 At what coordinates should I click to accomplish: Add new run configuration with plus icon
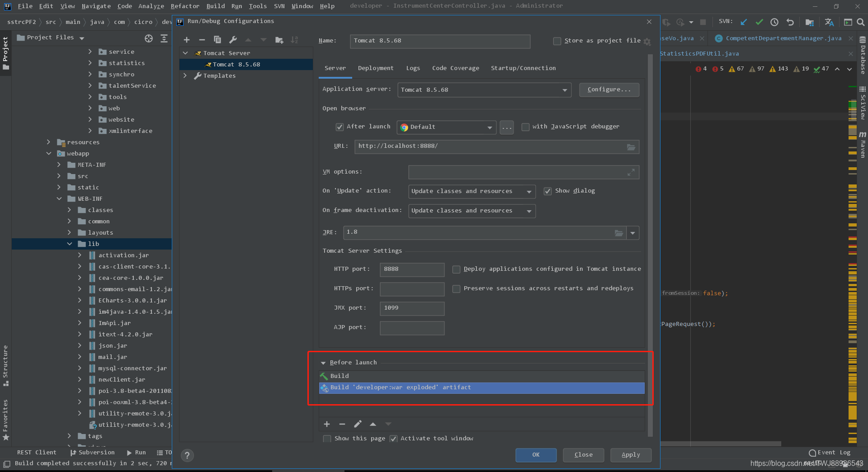click(x=187, y=40)
